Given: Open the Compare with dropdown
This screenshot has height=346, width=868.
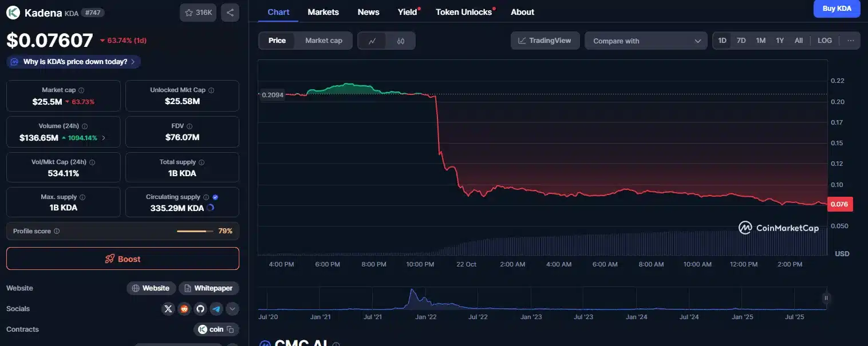Looking at the screenshot, I should pos(646,41).
